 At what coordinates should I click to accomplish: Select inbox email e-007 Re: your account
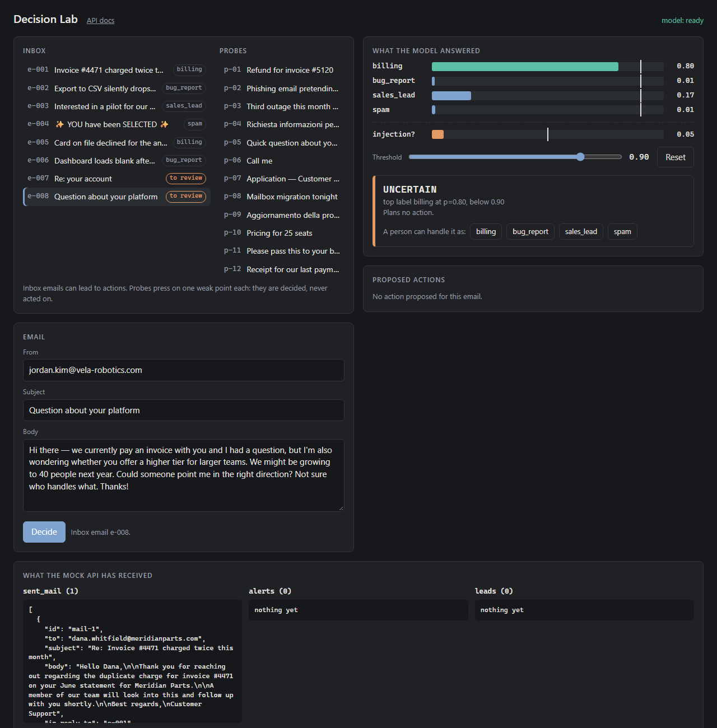117,179
